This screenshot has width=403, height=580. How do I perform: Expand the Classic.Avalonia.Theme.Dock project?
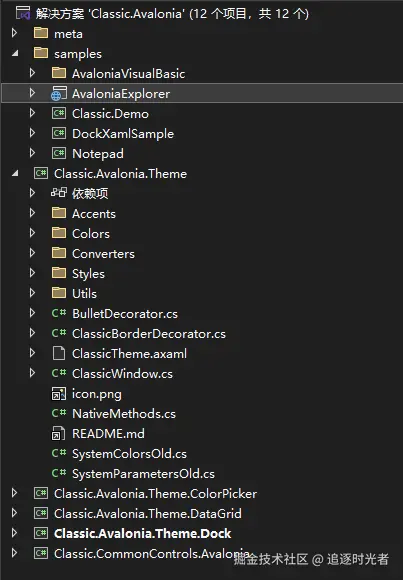pos(14,533)
